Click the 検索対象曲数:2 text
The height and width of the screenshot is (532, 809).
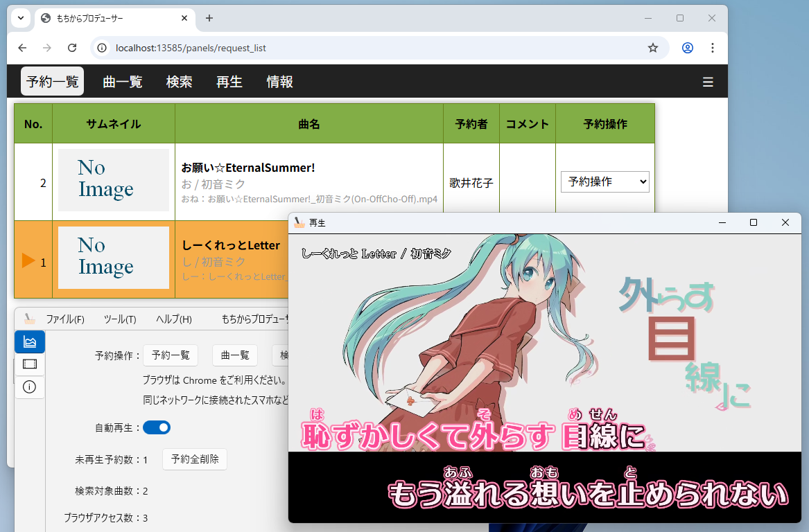(112, 491)
